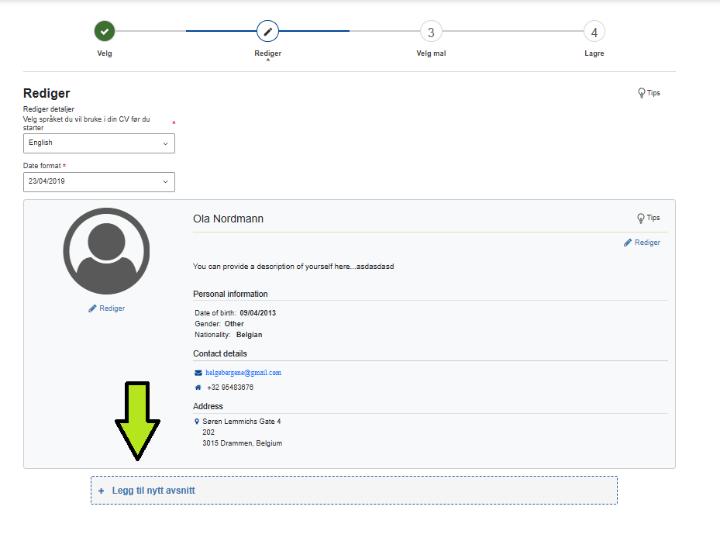
Task: Click the Lagre step label
Action: (x=594, y=53)
